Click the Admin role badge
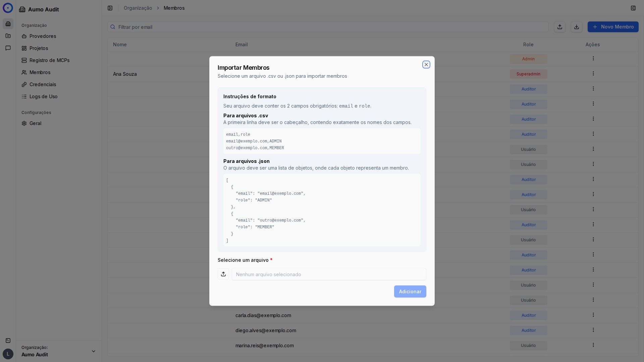 [x=528, y=59]
